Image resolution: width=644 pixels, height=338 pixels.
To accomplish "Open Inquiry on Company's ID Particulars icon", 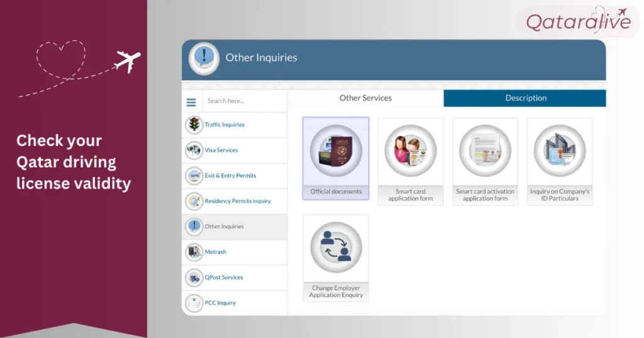I will [x=560, y=151].
